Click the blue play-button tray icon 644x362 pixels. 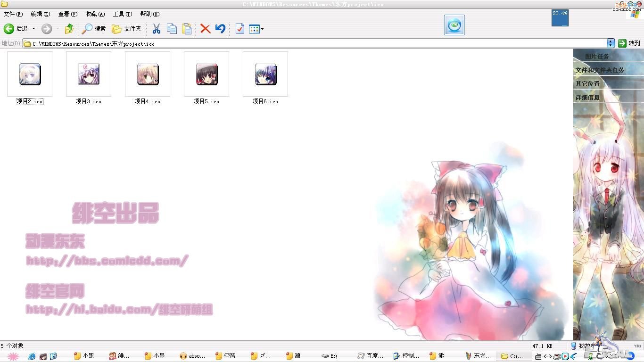pyautogui.click(x=565, y=356)
